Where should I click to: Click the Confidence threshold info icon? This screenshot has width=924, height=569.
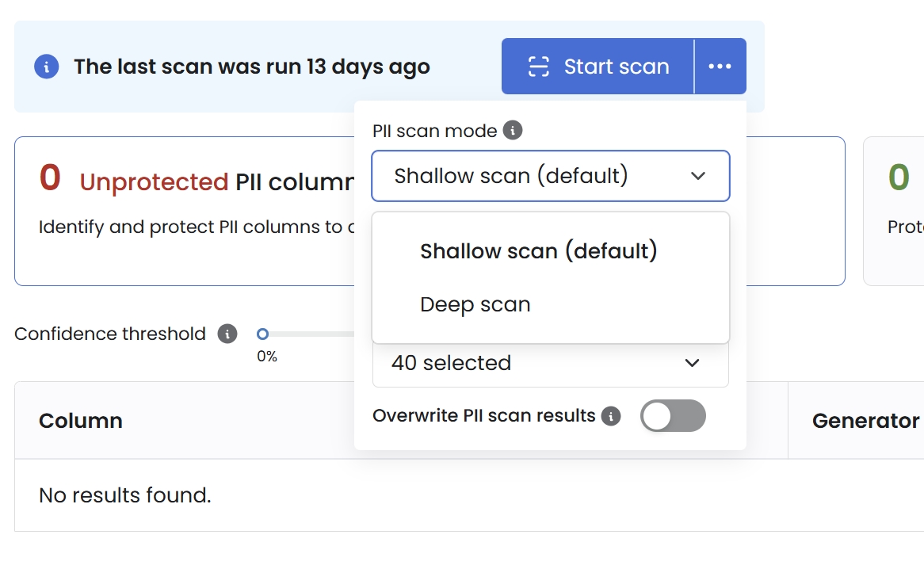point(227,334)
